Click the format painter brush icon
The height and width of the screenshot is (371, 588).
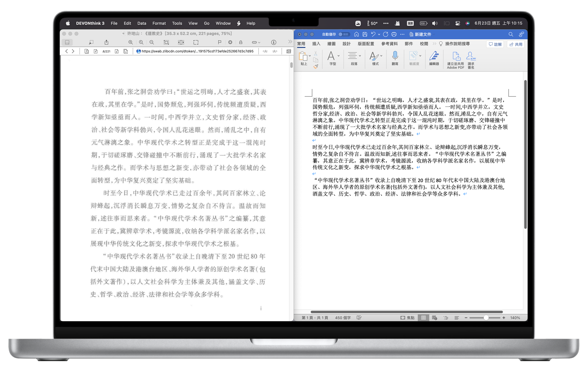pos(316,66)
